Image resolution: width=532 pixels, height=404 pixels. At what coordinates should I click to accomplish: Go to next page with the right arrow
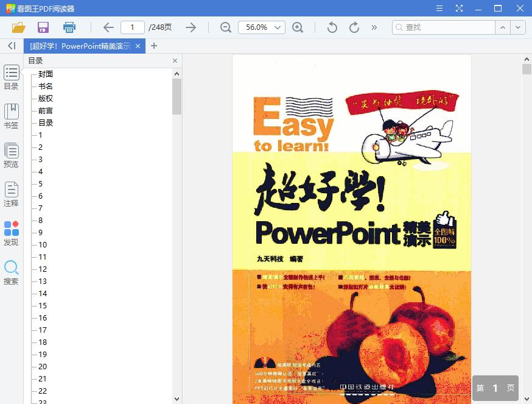click(x=191, y=27)
